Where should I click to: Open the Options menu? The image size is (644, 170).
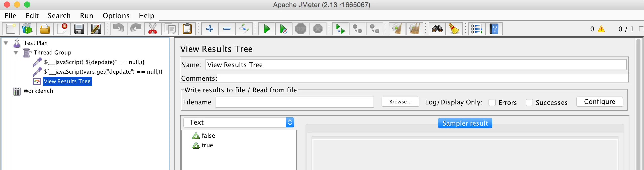point(116,16)
